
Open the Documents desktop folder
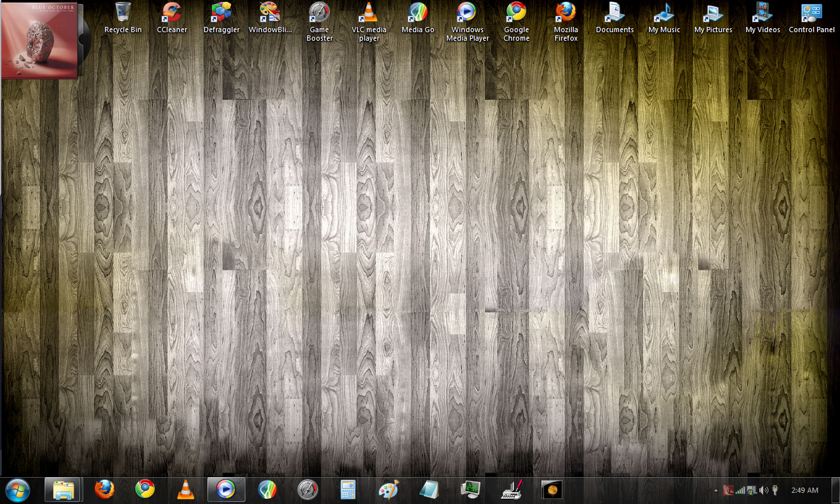coord(615,18)
